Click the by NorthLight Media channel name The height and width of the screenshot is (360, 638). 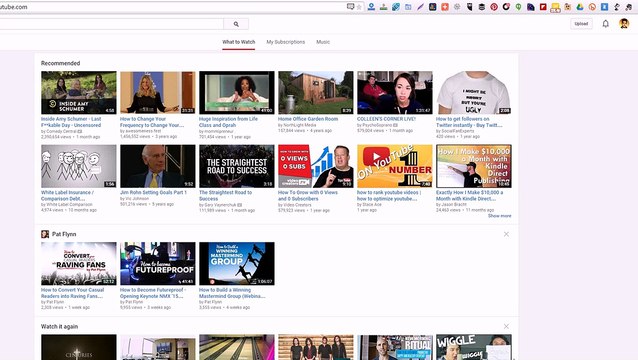(x=297, y=125)
